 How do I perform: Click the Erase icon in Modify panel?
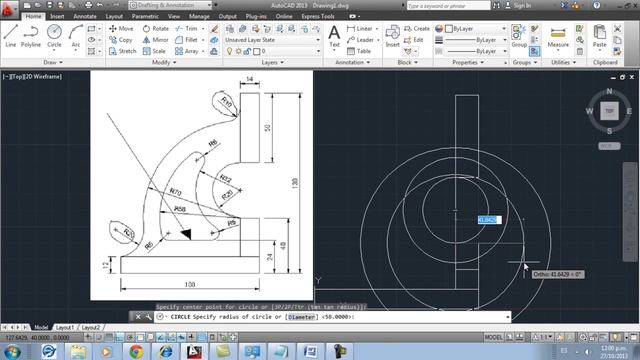point(214,29)
